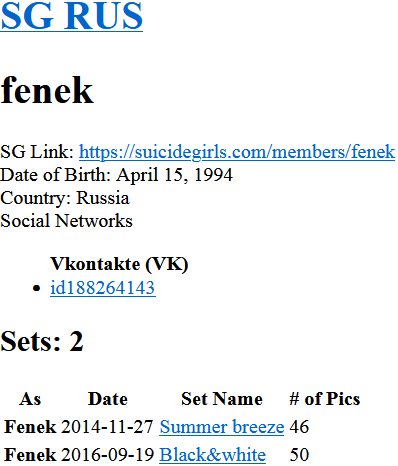Image resolution: width=398 pixels, height=466 pixels.
Task: Open the Summer breeze set link
Action: 222,427
